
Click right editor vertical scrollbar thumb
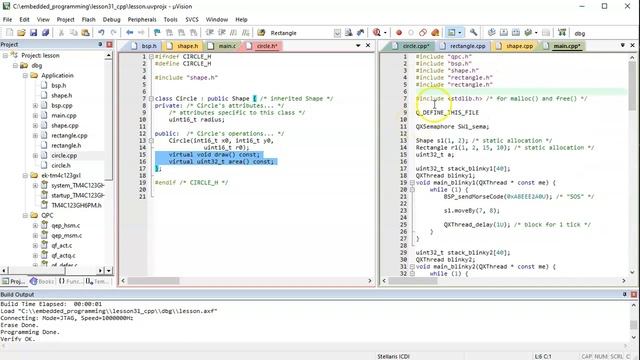pyautogui.click(x=632, y=86)
